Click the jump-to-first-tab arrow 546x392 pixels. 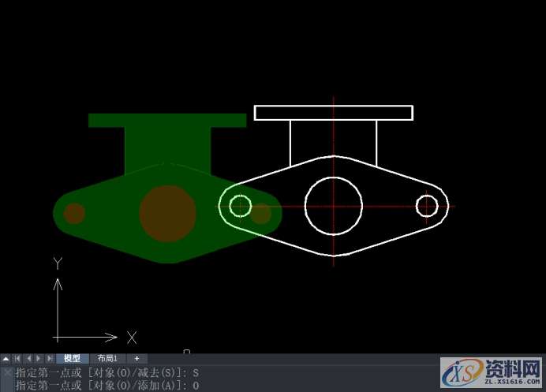point(17,359)
